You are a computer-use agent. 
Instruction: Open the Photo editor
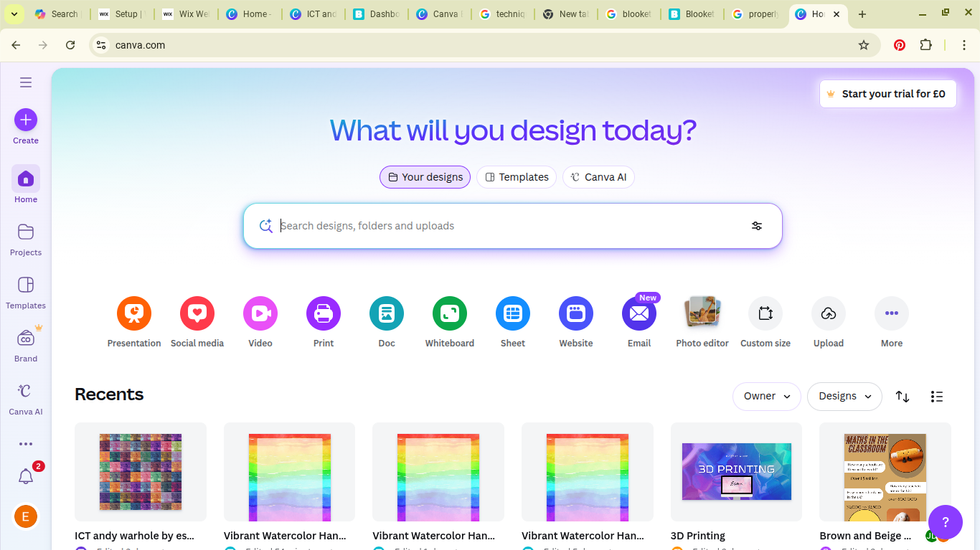click(702, 322)
